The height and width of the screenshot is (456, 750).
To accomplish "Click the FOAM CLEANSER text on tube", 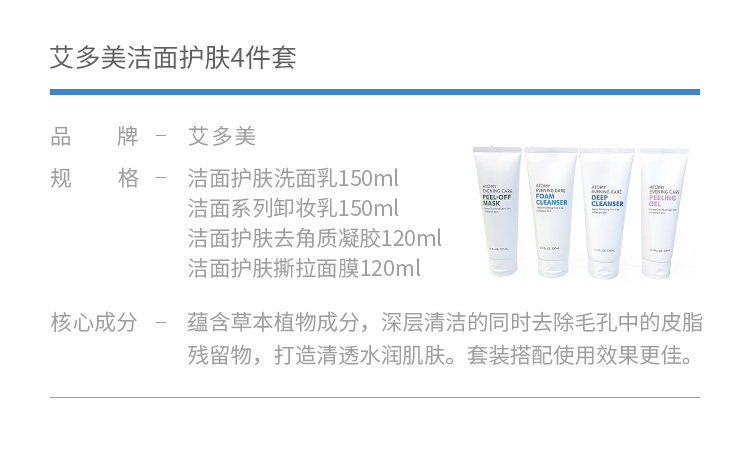I will [x=551, y=200].
